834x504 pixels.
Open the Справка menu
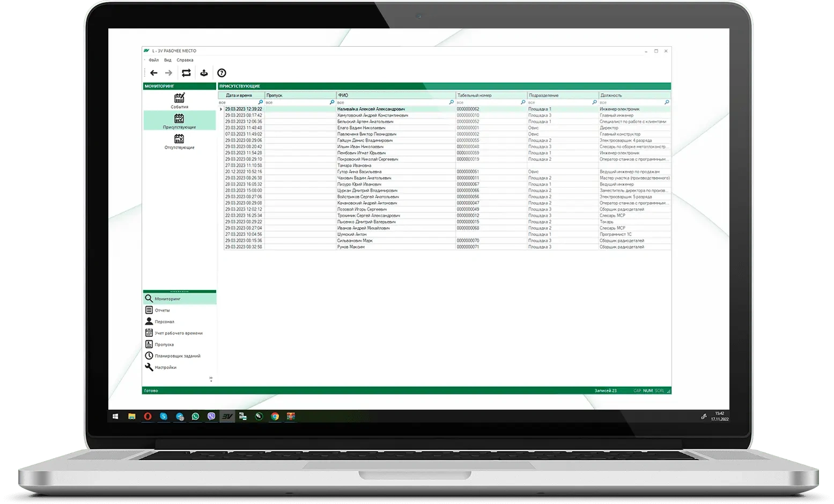(x=184, y=60)
